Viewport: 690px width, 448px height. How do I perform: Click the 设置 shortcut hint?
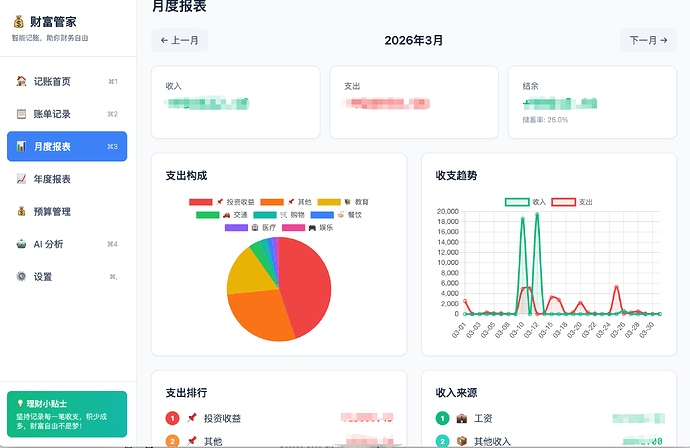(x=113, y=276)
